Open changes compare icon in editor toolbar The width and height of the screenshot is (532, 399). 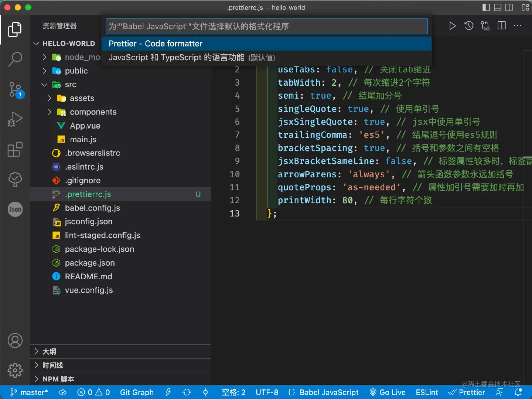click(x=485, y=26)
